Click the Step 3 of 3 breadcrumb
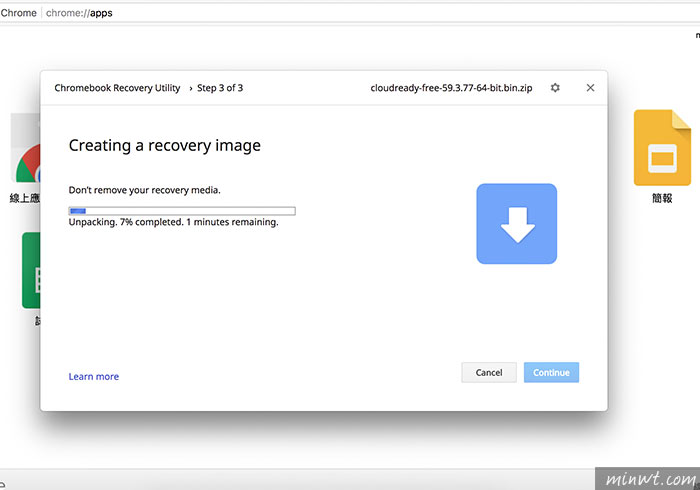 pos(220,88)
